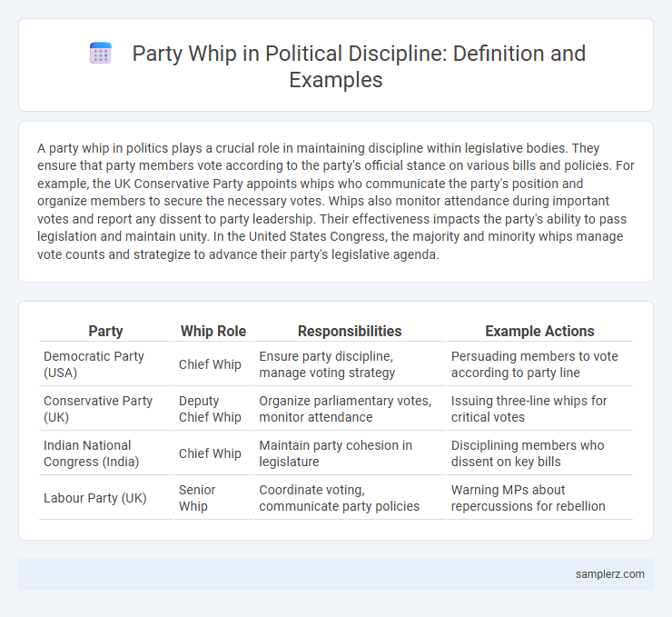Click 'Warning MPs about repercussions for rebellion'
Viewport: 672px width, 617px height.
[528, 498]
